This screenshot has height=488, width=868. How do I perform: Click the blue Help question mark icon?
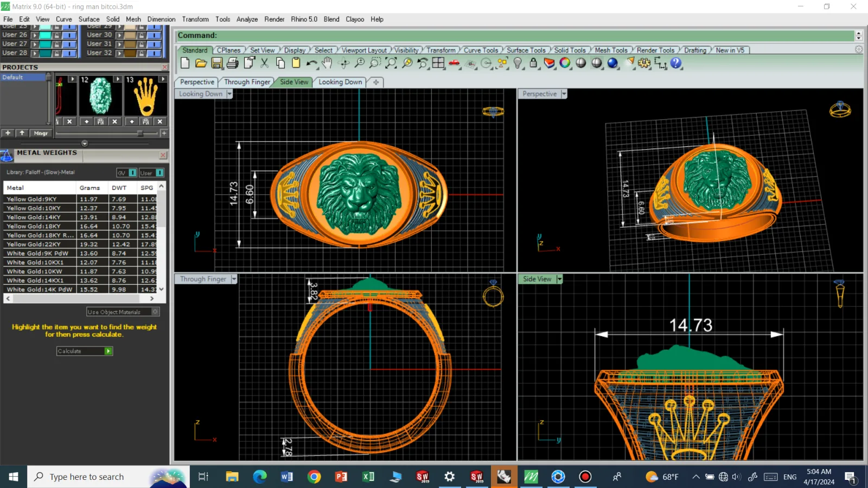tap(676, 63)
